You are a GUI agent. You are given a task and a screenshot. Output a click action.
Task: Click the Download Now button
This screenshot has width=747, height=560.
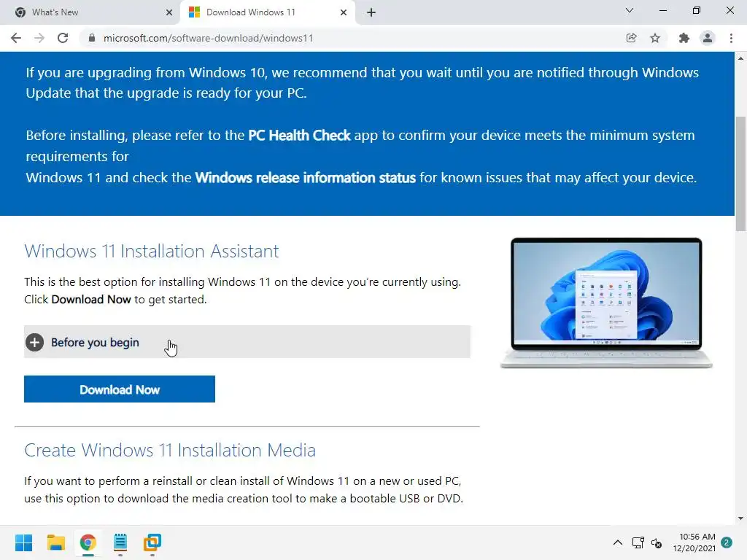point(120,389)
